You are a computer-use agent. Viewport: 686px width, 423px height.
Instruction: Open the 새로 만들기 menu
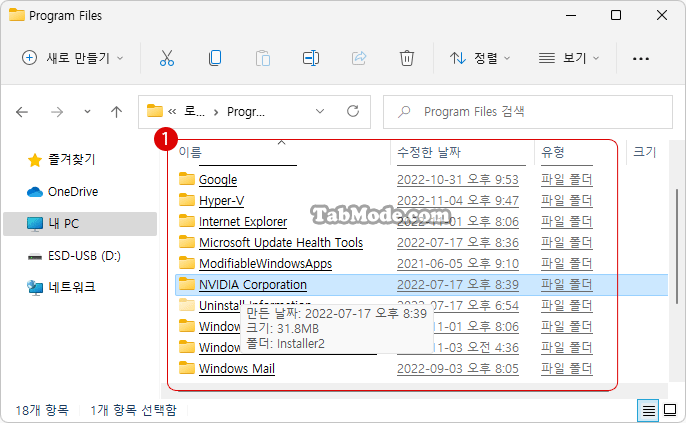(72, 58)
